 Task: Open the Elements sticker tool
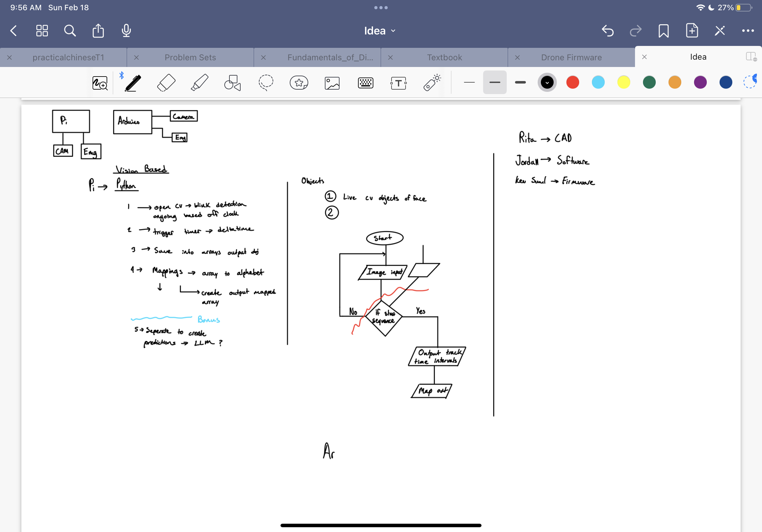coord(299,83)
